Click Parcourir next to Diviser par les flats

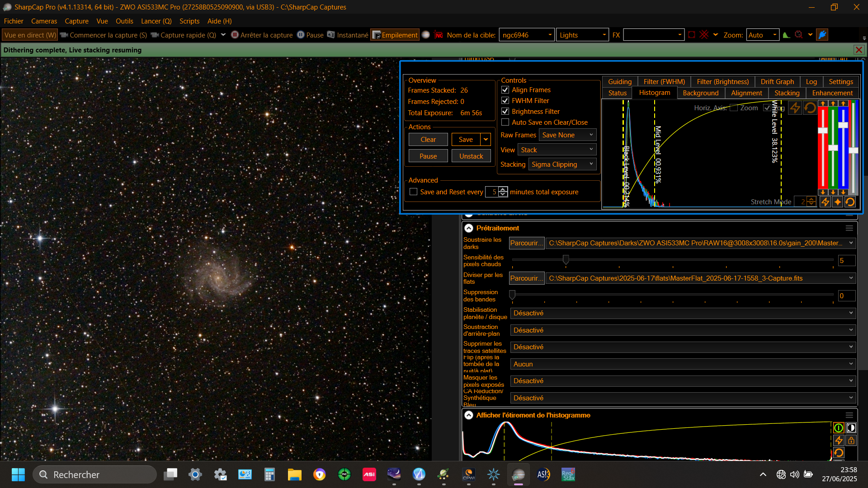tap(527, 278)
